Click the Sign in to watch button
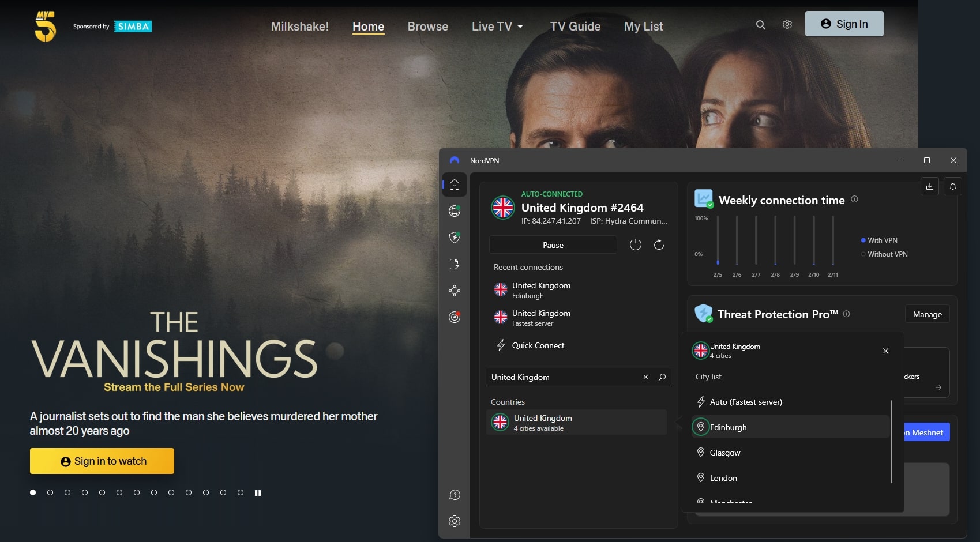 [102, 461]
